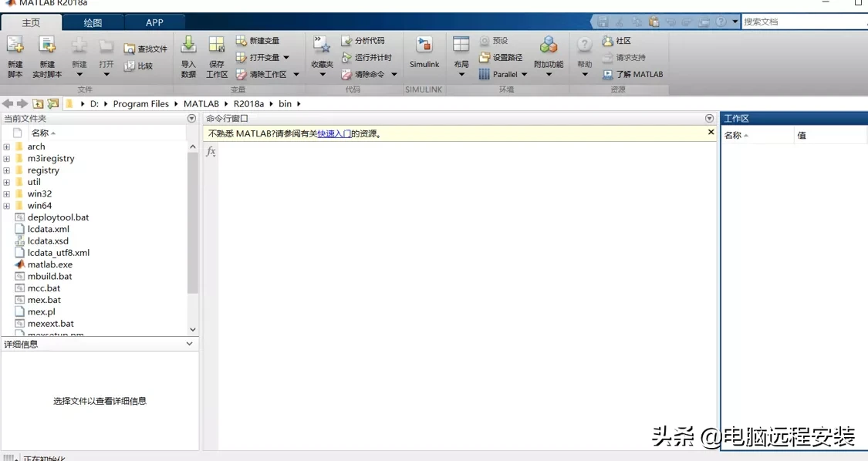Click 预设 (Preferences) gear
This screenshot has height=461, width=868.
[x=494, y=40]
